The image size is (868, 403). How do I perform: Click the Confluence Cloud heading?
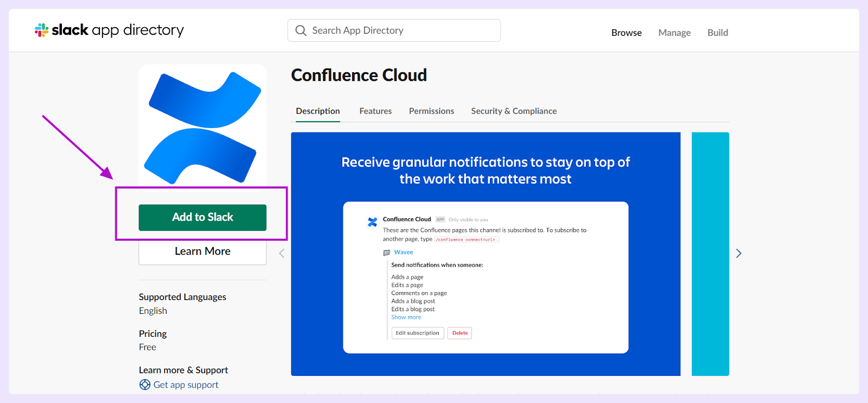click(x=359, y=75)
